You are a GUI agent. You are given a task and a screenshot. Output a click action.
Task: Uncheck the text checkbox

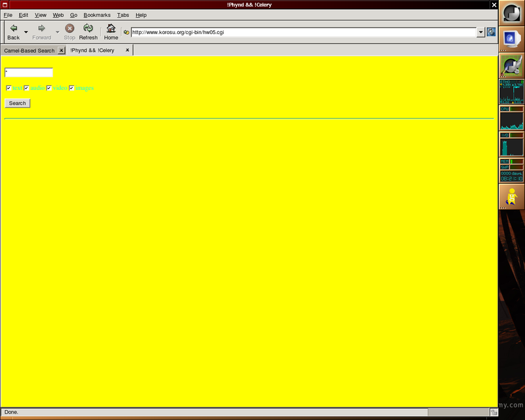9,88
